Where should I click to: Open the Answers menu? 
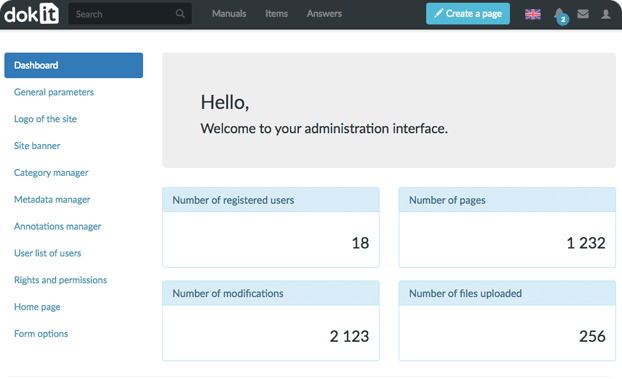pyautogui.click(x=324, y=14)
